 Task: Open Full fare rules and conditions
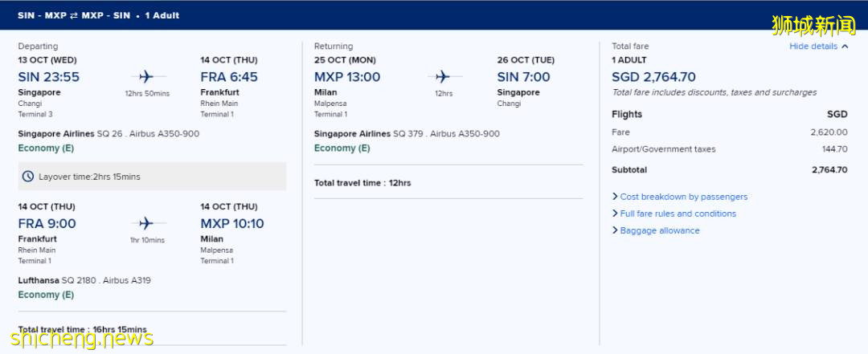point(678,214)
